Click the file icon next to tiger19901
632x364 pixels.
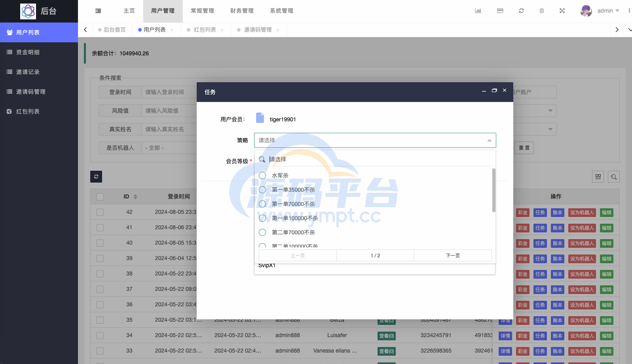[x=260, y=118]
